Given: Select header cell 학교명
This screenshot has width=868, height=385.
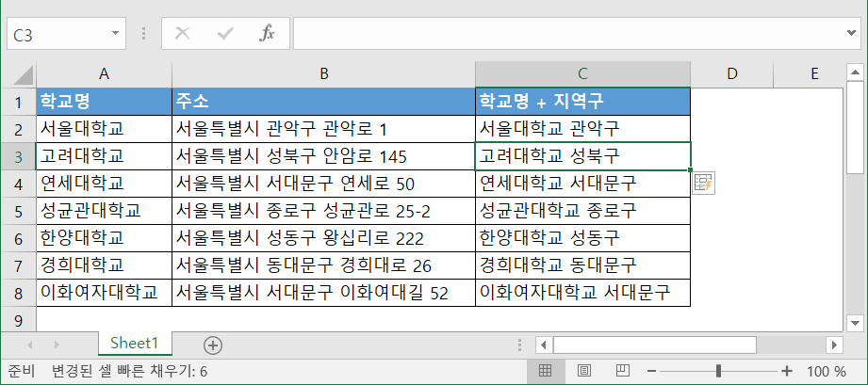Looking at the screenshot, I should click(104, 102).
